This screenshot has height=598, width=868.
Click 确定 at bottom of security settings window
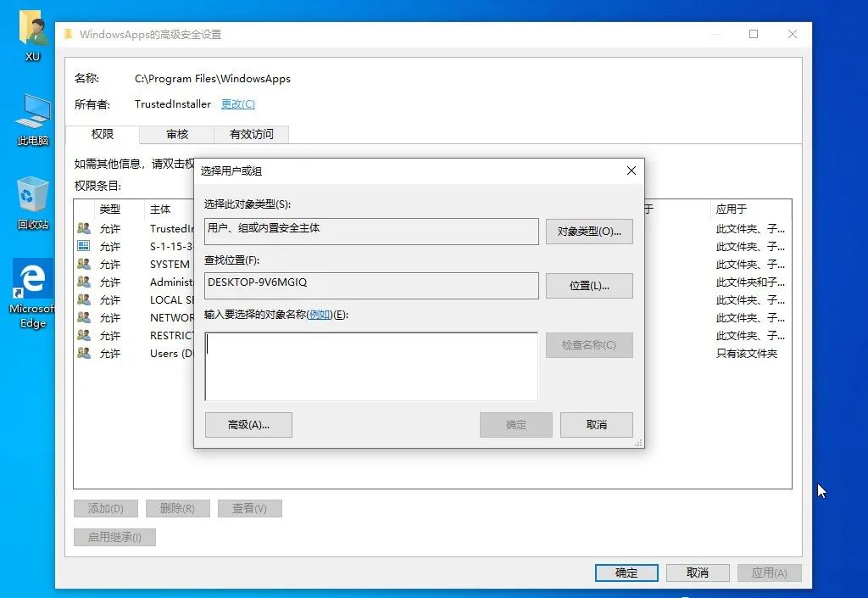point(626,573)
